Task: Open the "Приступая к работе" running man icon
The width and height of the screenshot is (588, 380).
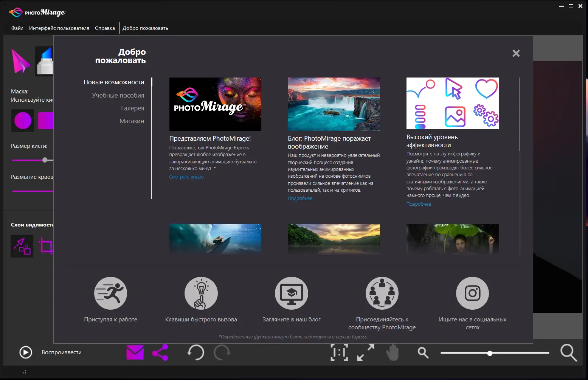Action: click(110, 293)
